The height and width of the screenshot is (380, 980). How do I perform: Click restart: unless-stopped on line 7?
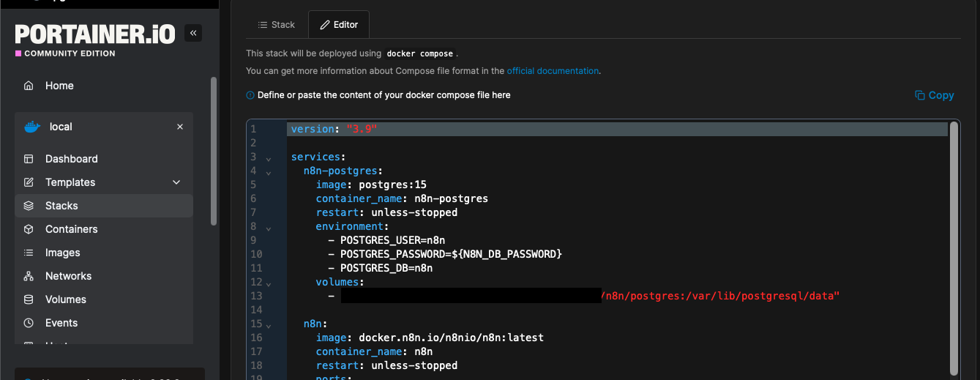coord(386,212)
